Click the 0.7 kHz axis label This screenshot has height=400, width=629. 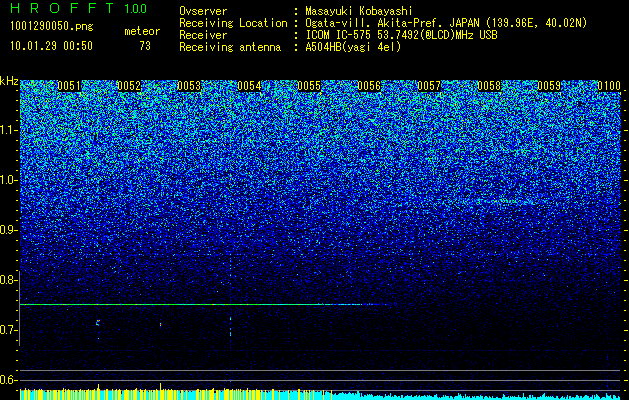[x=9, y=330]
